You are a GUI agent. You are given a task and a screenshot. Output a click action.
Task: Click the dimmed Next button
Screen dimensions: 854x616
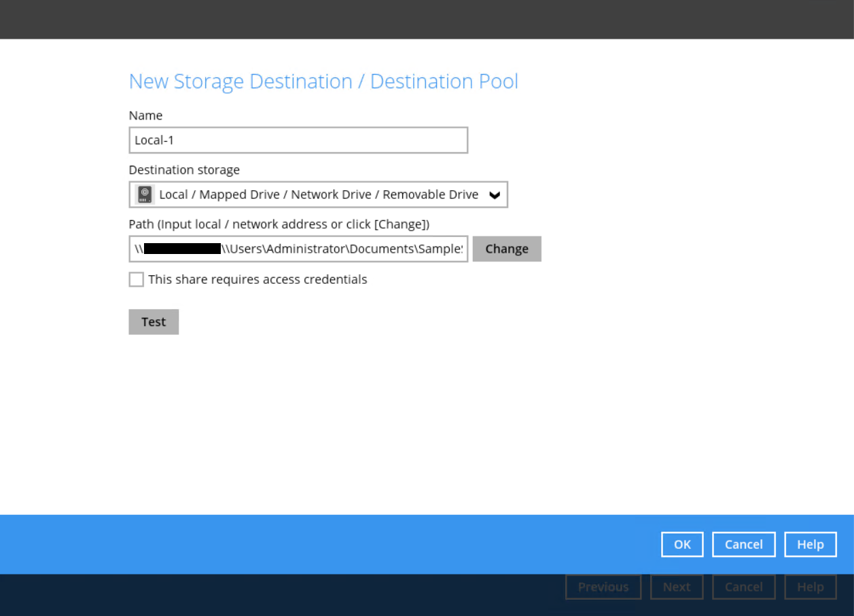tap(677, 587)
